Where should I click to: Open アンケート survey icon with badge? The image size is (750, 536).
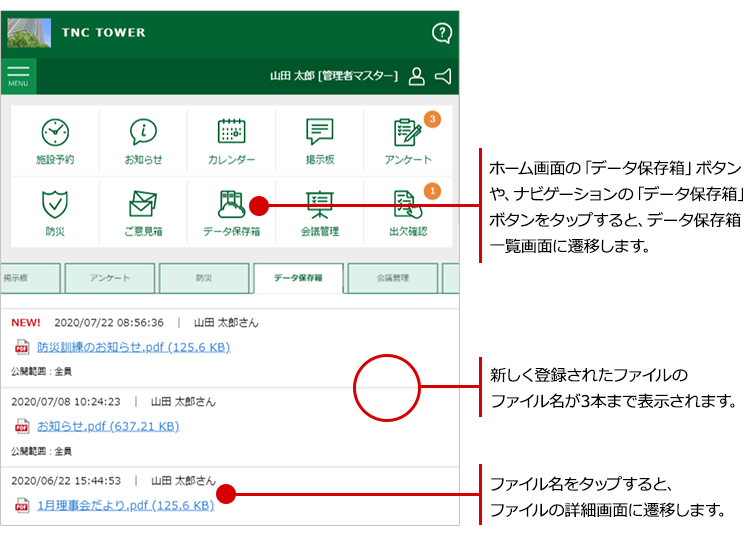[408, 140]
